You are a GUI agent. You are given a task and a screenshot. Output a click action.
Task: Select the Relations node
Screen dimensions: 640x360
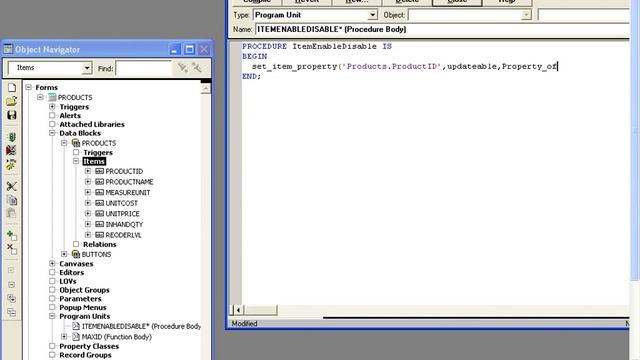pyautogui.click(x=100, y=244)
